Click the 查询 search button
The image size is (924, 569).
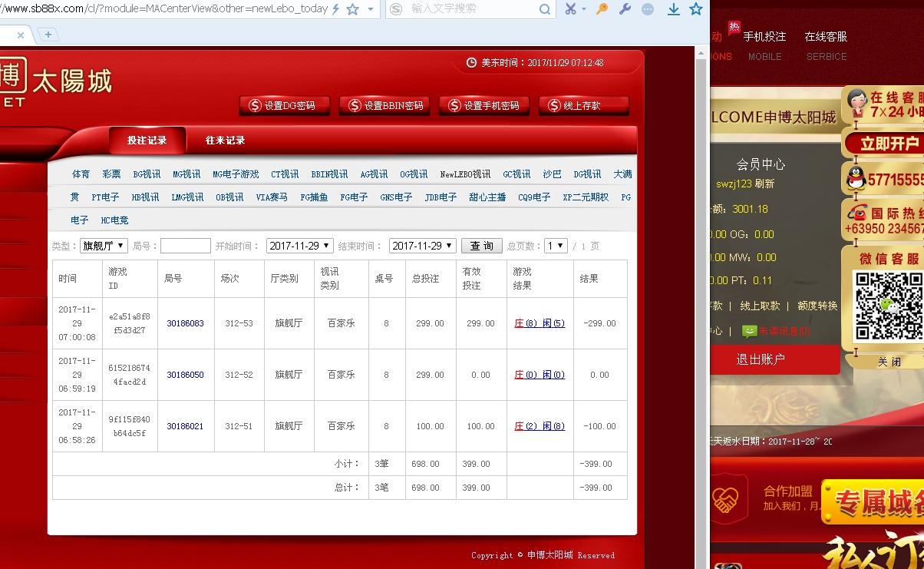481,245
